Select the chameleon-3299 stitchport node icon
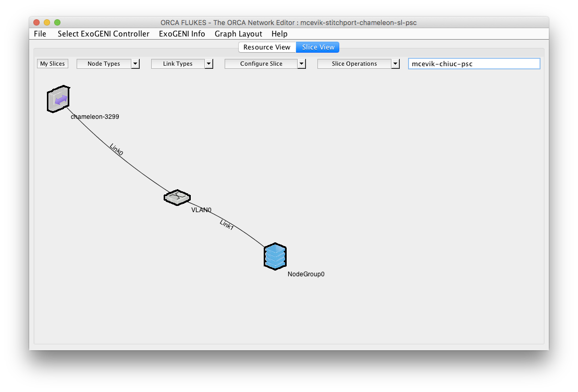This screenshot has height=392, width=578. pyautogui.click(x=58, y=99)
